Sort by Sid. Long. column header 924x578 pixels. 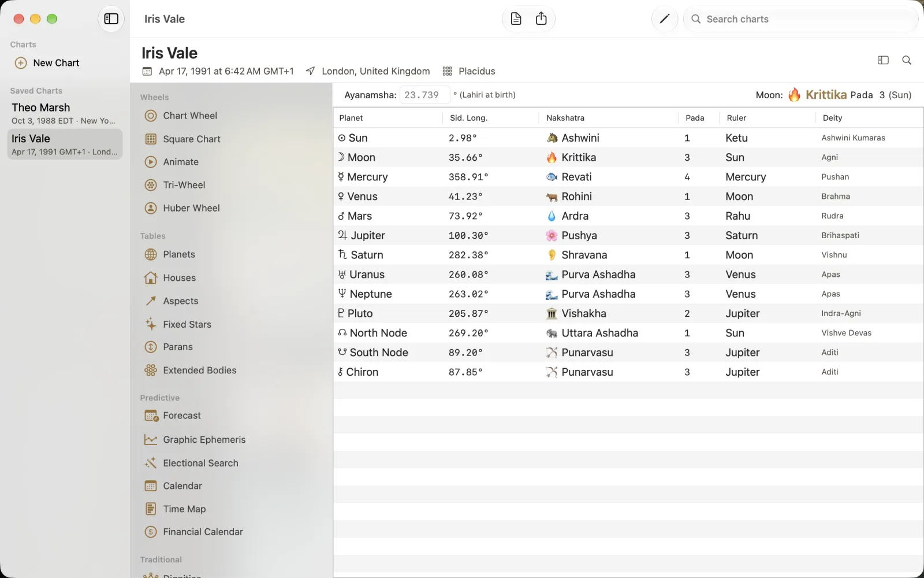click(x=490, y=118)
